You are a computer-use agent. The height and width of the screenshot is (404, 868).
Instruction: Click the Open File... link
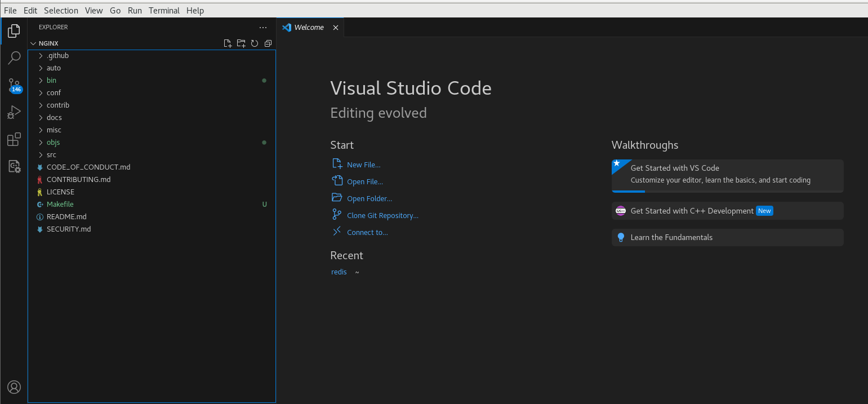[364, 182]
